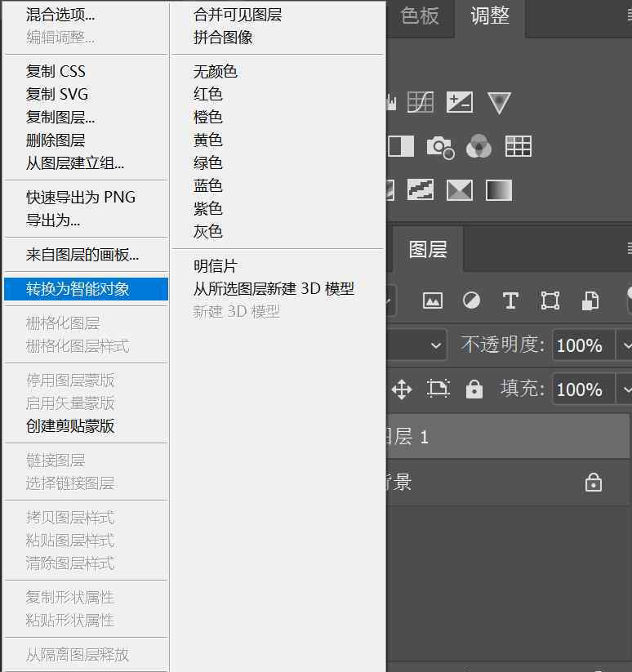This screenshot has width=632, height=672.
Task: Pick 红色 layer color label
Action: (x=208, y=95)
